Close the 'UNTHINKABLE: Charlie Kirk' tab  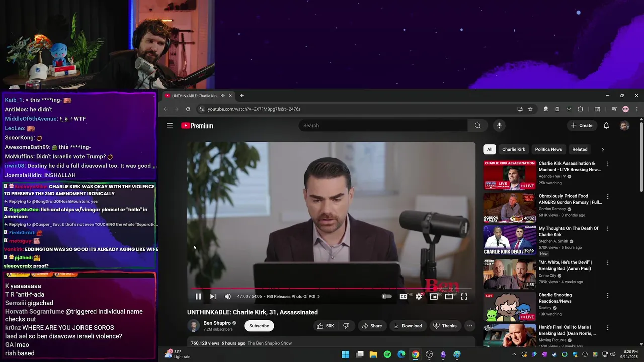[230, 96]
